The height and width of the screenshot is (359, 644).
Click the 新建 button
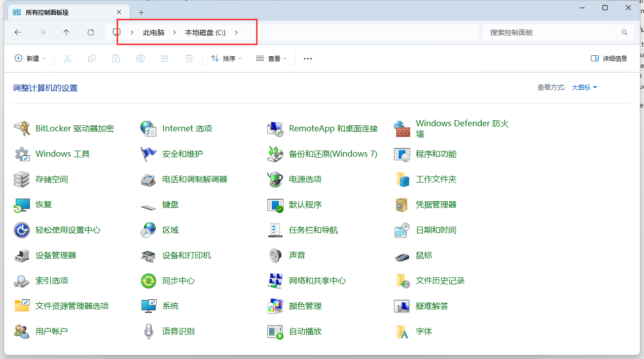tap(30, 59)
